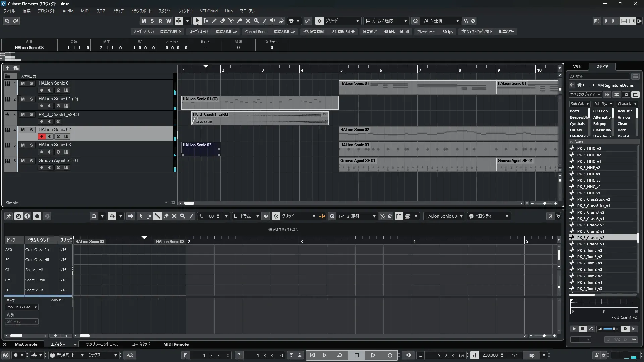The image size is (644, 362).
Task: Select PK_3_Crash2_v2 in media list
Action: pyautogui.click(x=590, y=225)
